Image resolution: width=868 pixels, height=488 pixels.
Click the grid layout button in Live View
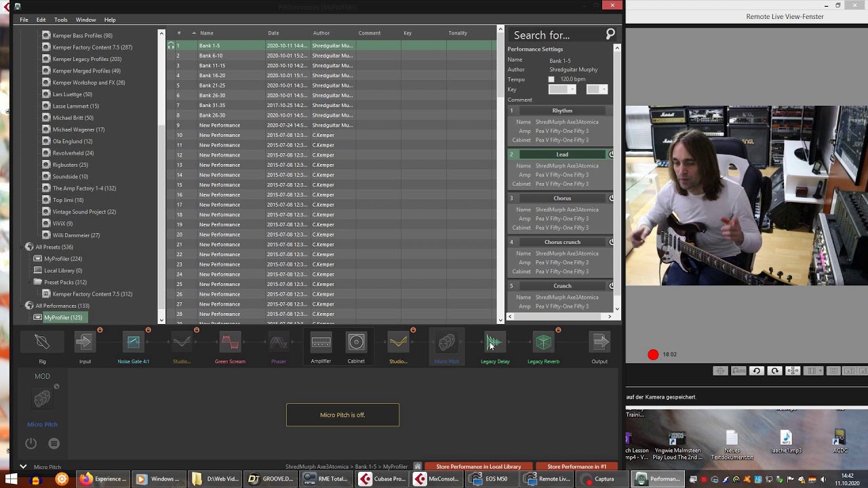click(793, 371)
